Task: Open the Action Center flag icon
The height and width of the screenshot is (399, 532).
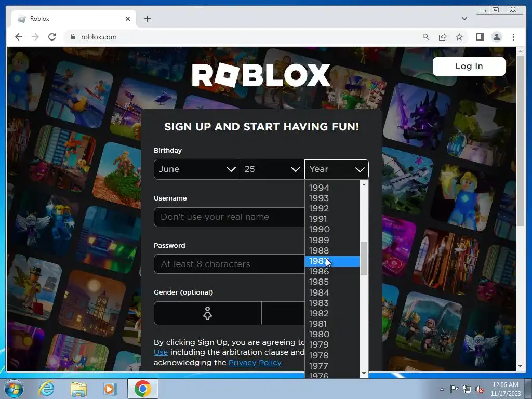Action: [454, 389]
